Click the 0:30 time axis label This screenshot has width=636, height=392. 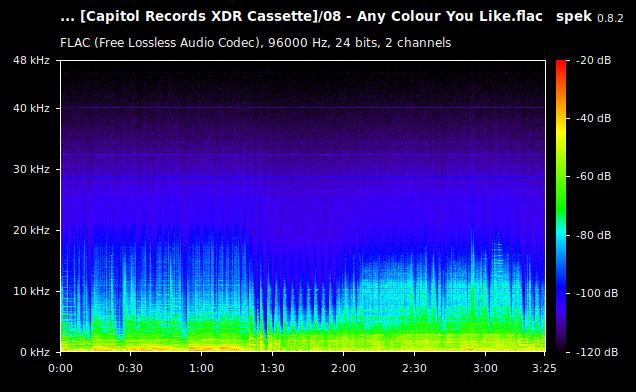pos(131,368)
